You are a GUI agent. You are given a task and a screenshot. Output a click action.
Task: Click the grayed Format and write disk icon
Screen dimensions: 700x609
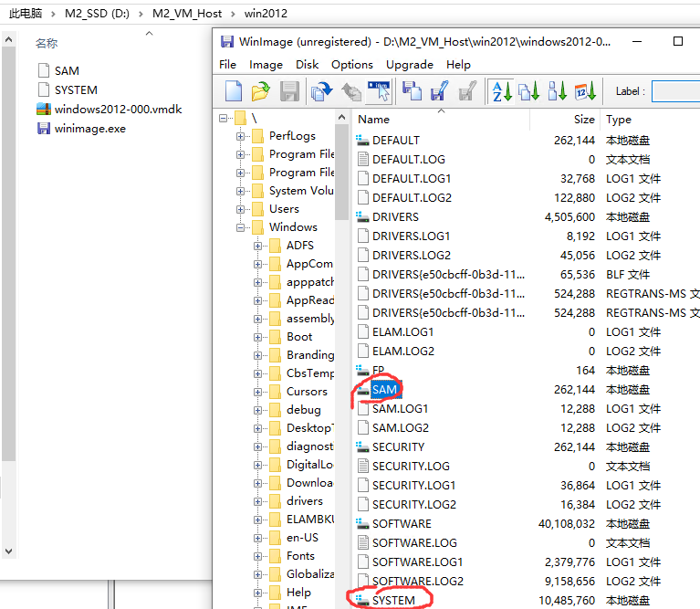pos(467,91)
